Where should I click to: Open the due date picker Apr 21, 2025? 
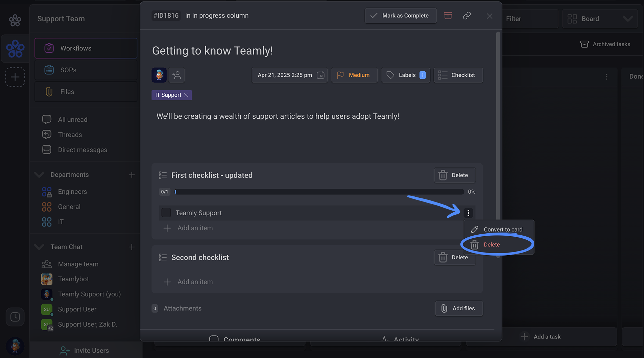289,75
